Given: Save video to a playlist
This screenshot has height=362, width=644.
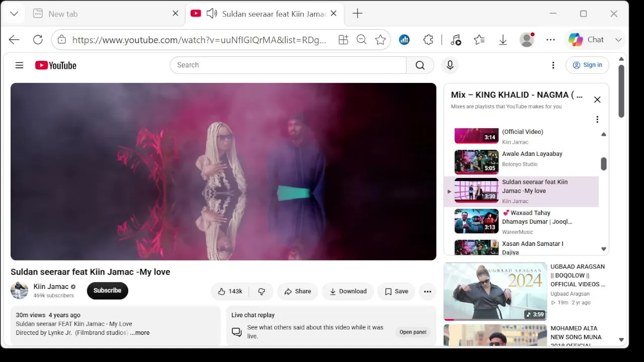Looking at the screenshot, I should point(396,291).
